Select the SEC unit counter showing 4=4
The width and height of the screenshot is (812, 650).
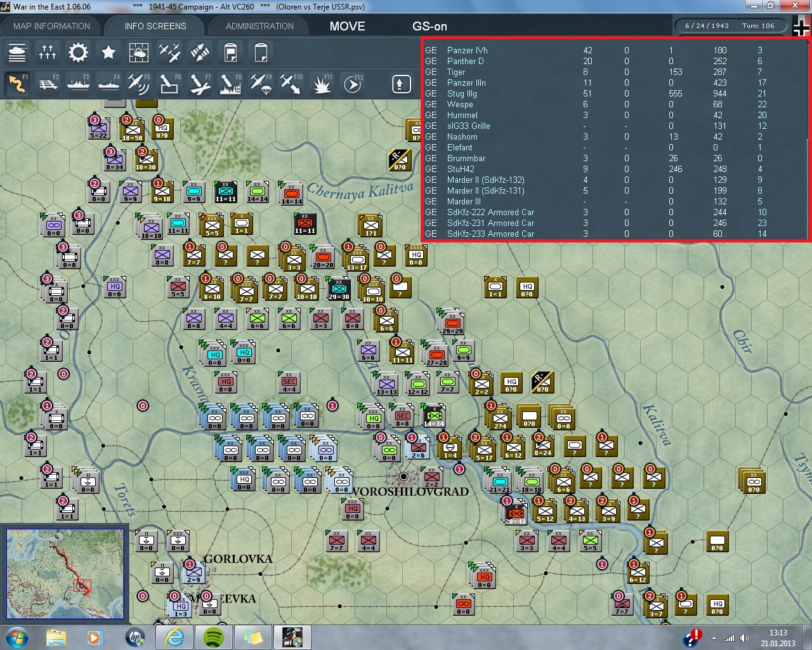289,382
